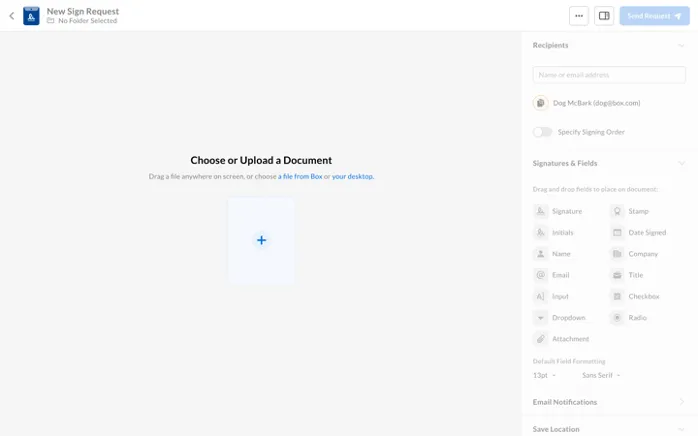
Task: Collapse the Signatures & Fields section
Action: tap(681, 163)
